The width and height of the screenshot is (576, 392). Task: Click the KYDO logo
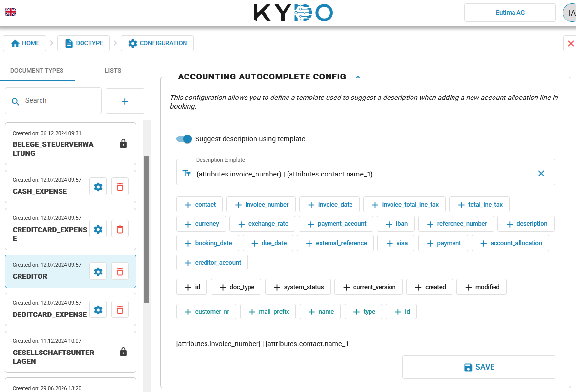coord(293,13)
